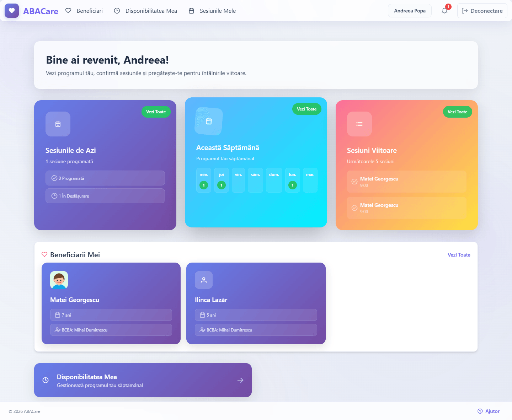
Task: Click the calendar icon beside 5 ani
Action: point(202,315)
